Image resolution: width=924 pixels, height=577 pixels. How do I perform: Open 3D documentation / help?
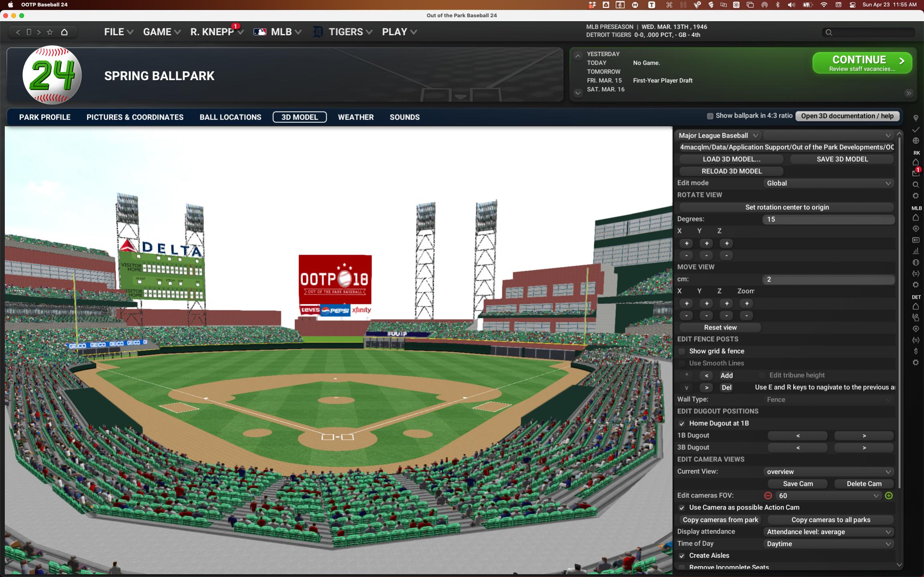847,116
